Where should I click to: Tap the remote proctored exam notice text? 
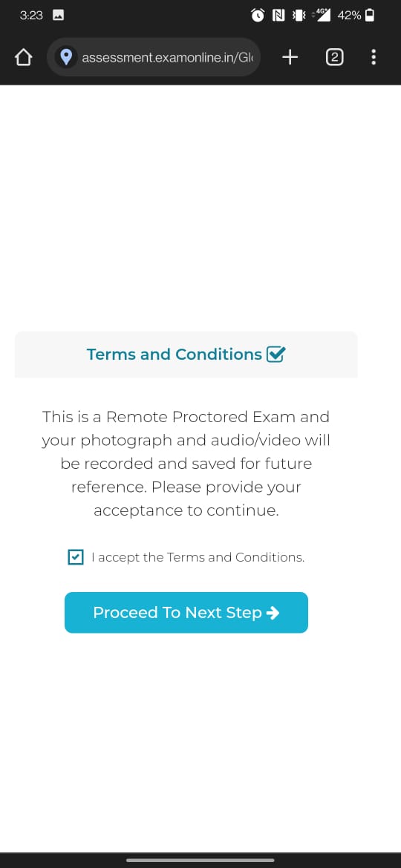pos(186,464)
